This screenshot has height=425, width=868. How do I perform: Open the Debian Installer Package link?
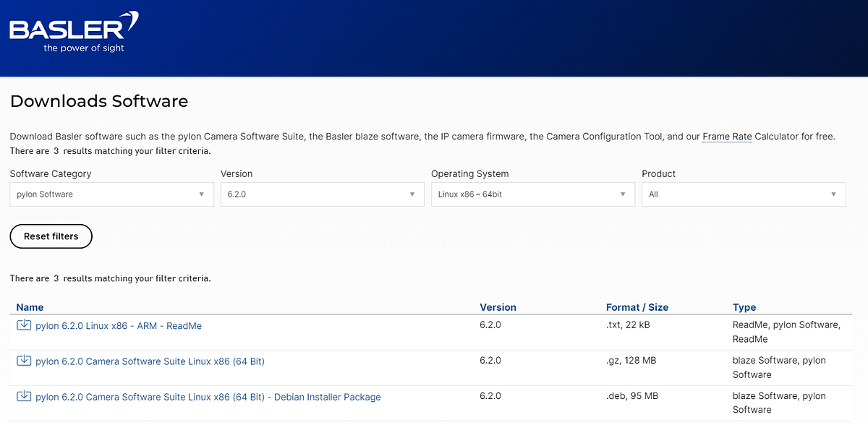[208, 397]
